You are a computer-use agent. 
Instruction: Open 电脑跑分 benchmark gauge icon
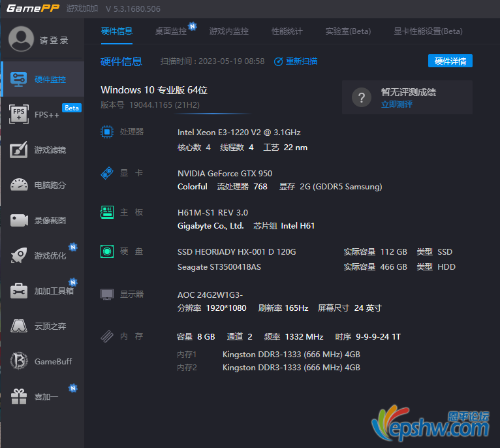pos(19,185)
